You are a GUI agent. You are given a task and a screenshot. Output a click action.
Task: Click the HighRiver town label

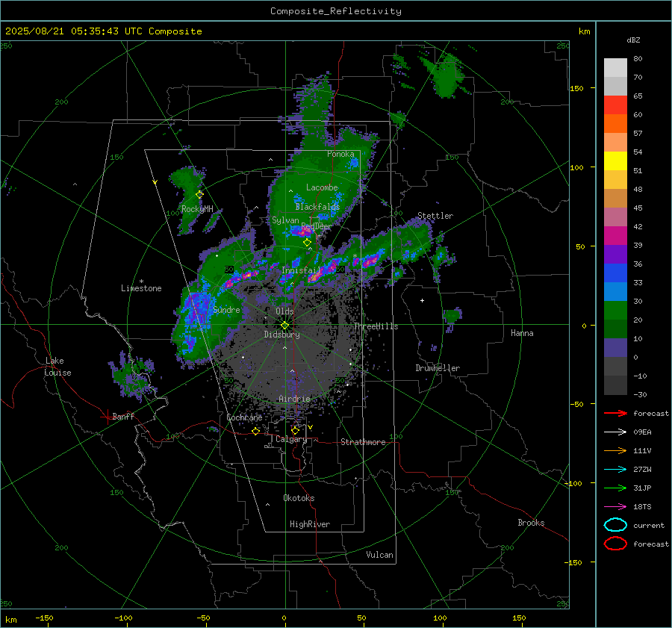coord(310,524)
